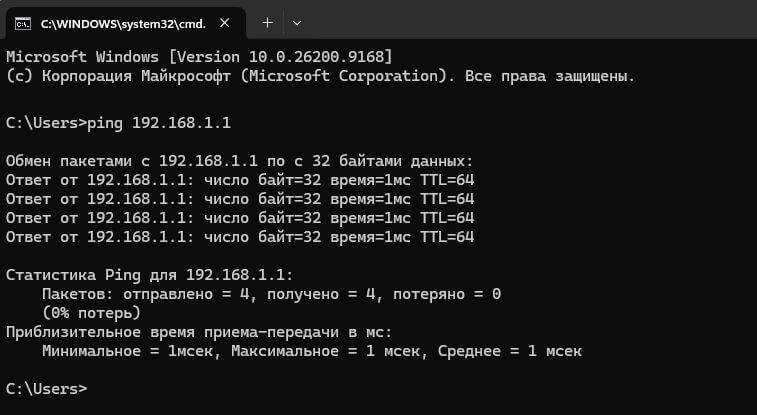757x415 pixels.
Task: Click the Microsoft Windows version line
Action: [199, 57]
